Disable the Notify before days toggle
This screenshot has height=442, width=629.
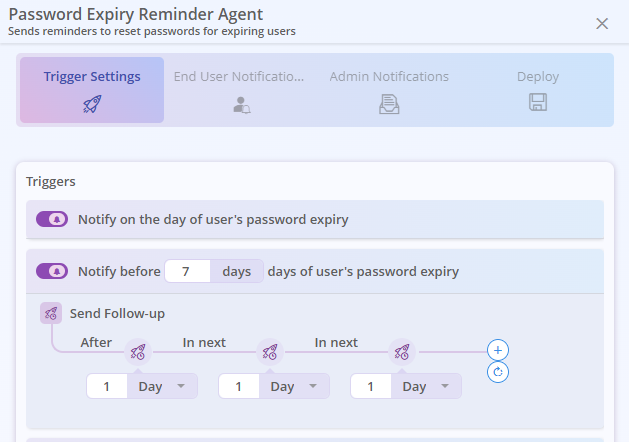(x=52, y=271)
